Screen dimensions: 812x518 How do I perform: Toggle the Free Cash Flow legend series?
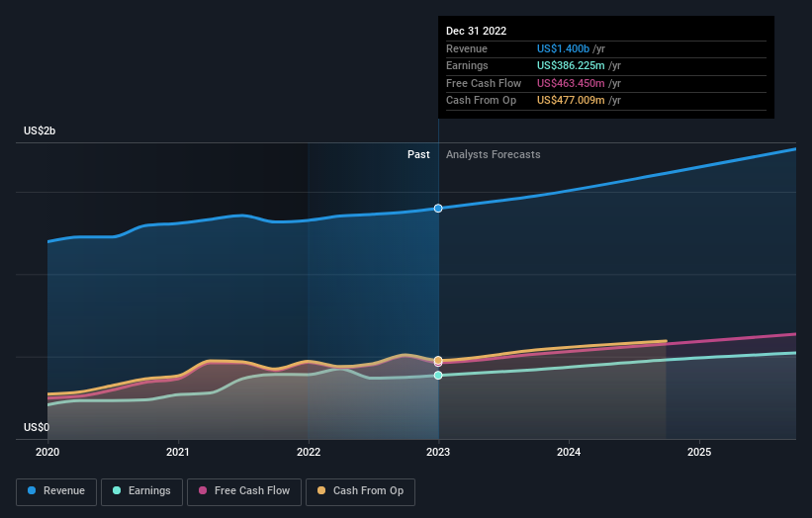[x=244, y=491]
